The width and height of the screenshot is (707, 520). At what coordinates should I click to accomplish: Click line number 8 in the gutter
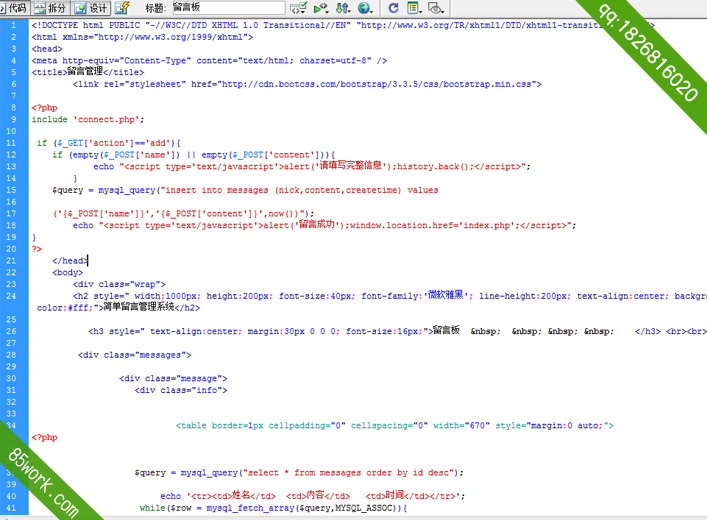coord(14,108)
